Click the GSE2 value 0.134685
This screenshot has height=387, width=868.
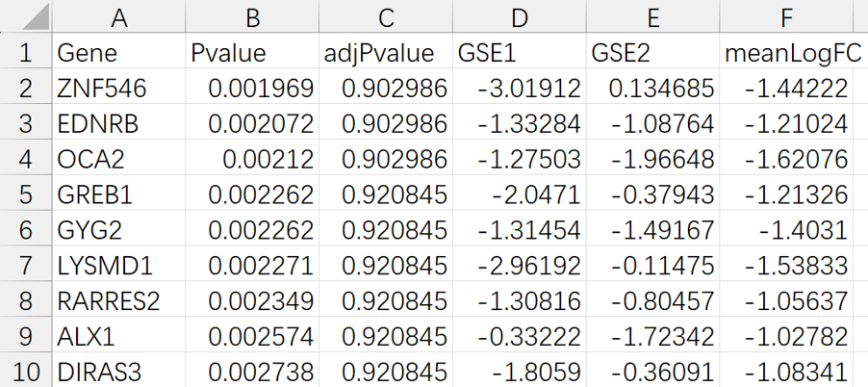click(x=653, y=89)
